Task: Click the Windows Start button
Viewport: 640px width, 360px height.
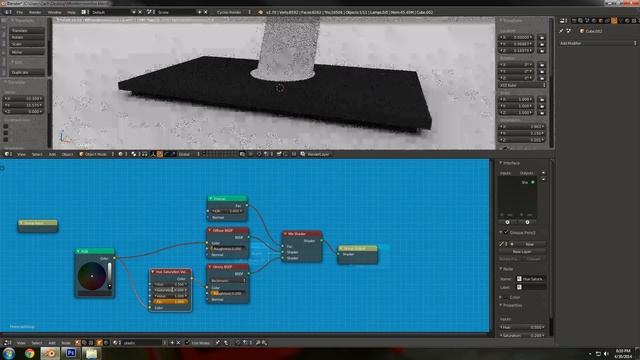Action: tap(9, 353)
